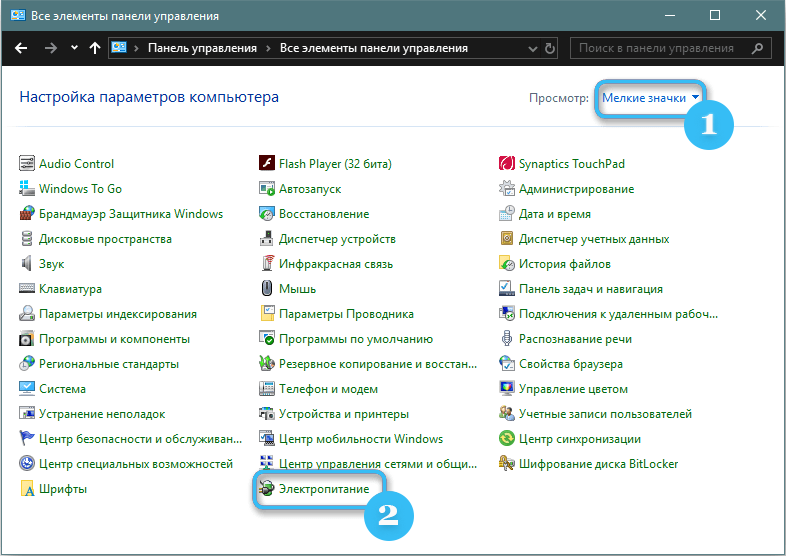Open Программы по умолчанию link
This screenshot has width=786, height=556.
(356, 339)
